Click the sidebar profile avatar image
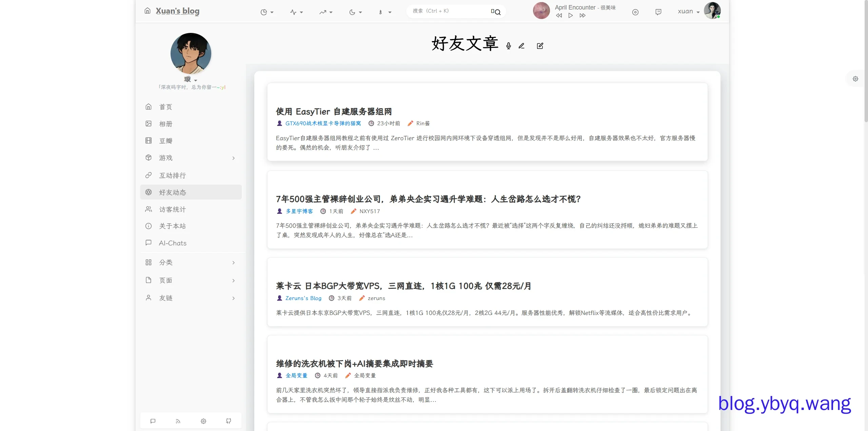 [x=191, y=53]
